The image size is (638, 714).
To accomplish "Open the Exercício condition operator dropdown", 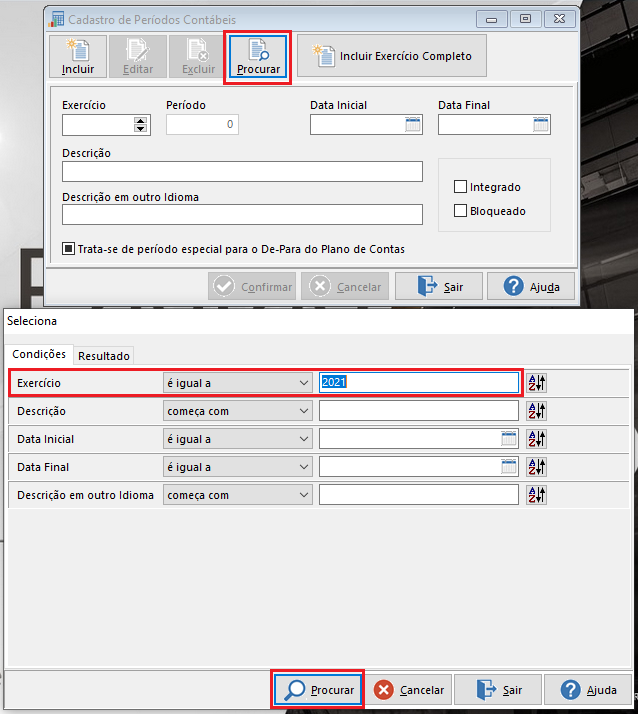I will coord(238,383).
